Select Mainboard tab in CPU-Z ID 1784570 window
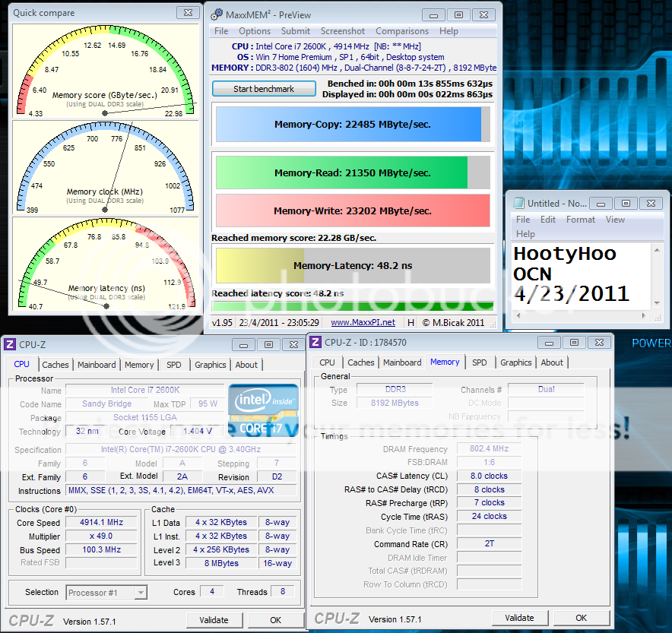Image resolution: width=672 pixels, height=633 pixels. (402, 362)
